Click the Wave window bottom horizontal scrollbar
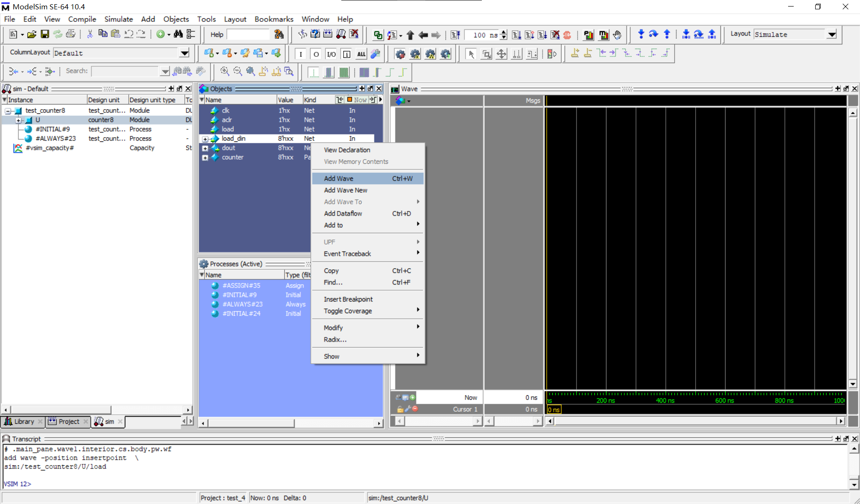Image resolution: width=860 pixels, height=504 pixels. [x=696, y=421]
